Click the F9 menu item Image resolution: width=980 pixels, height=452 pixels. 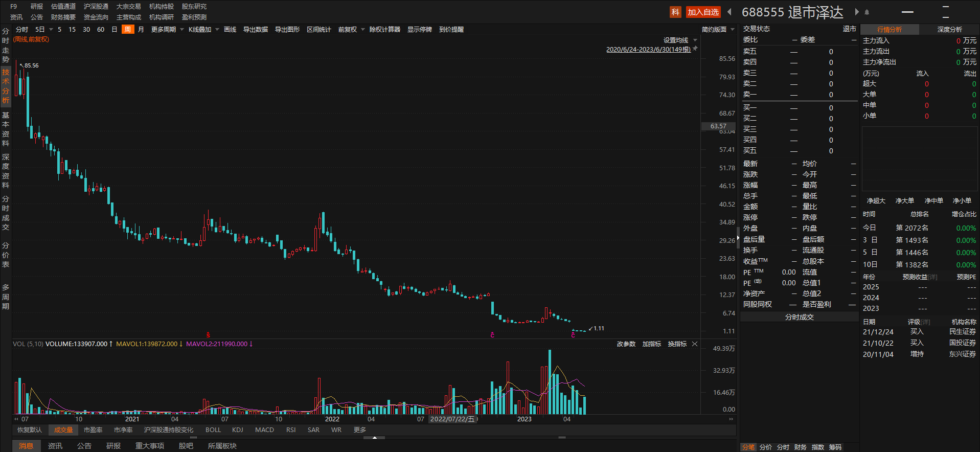coord(14,7)
